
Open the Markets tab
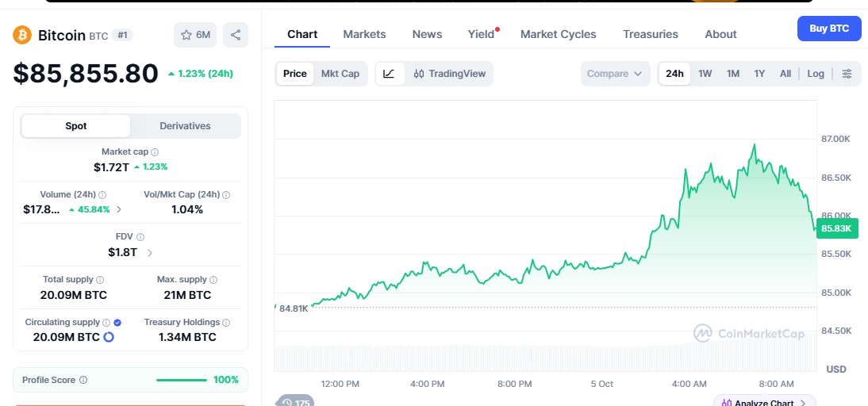(364, 34)
